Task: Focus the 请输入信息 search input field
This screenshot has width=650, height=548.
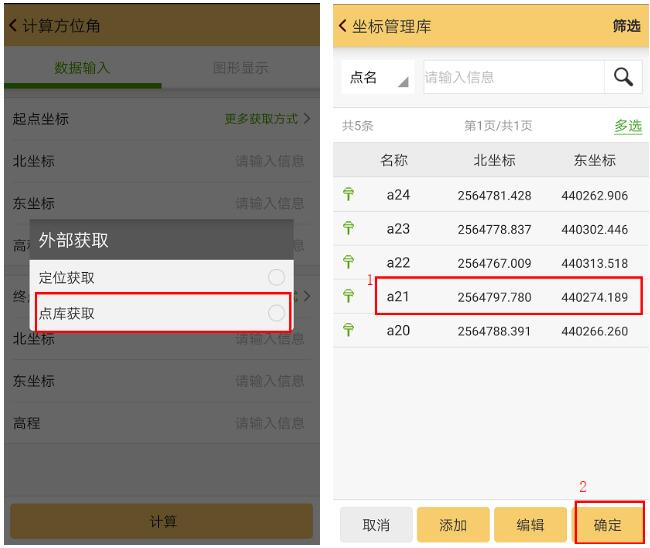Action: [514, 77]
